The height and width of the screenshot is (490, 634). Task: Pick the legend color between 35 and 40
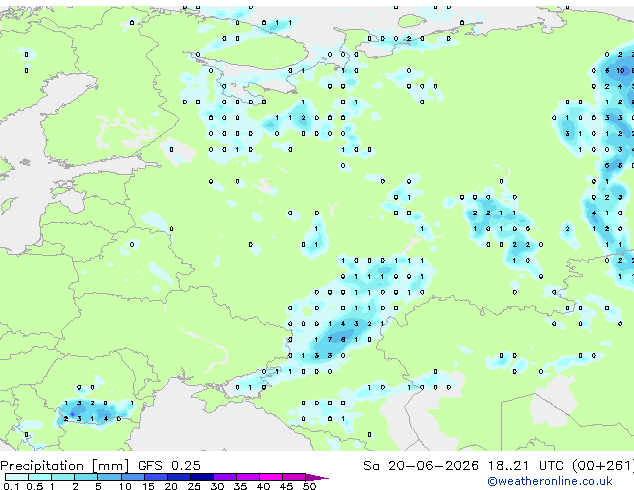coord(247,477)
